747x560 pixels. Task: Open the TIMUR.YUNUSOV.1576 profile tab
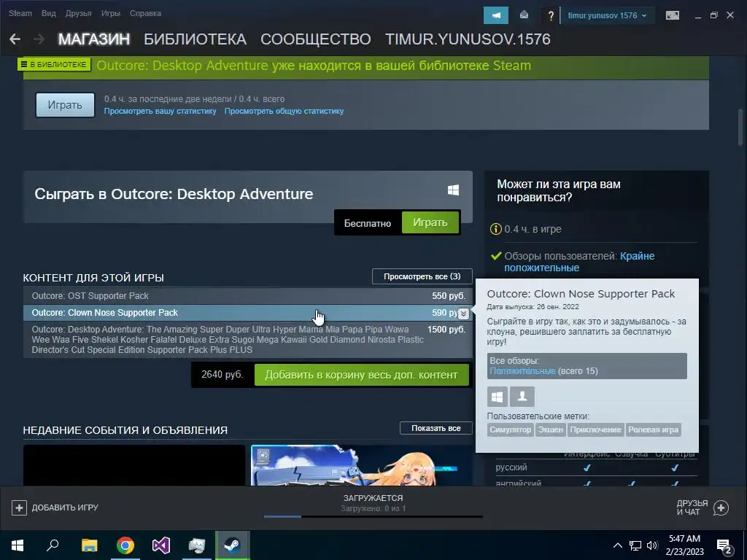[x=468, y=39]
